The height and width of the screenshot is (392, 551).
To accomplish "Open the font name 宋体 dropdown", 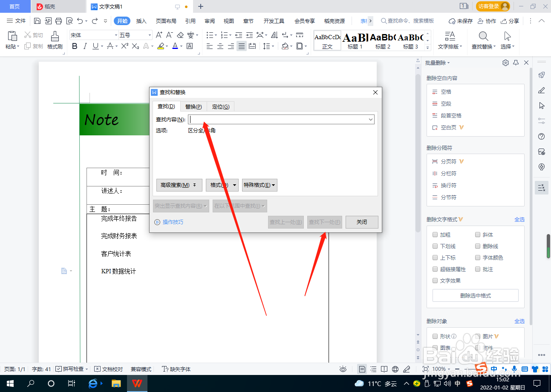I will tap(116, 35).
